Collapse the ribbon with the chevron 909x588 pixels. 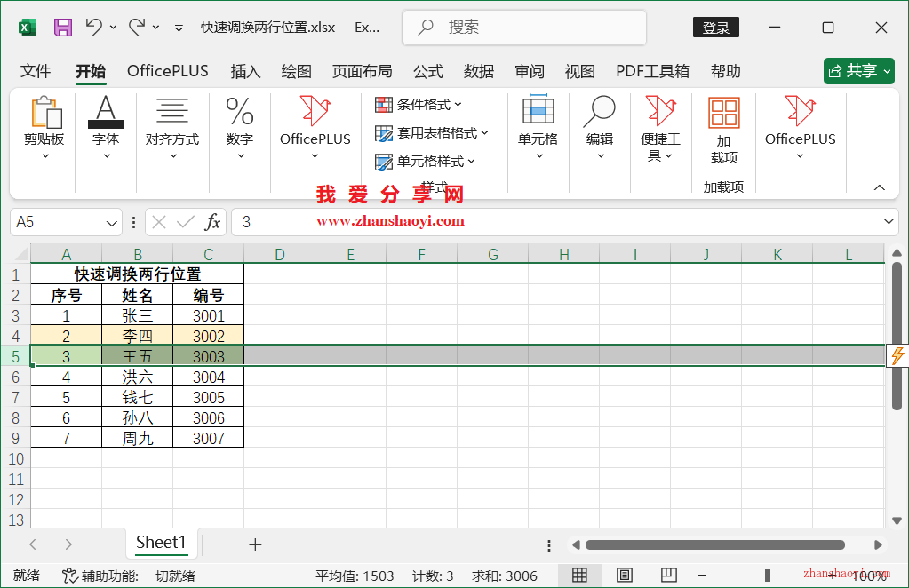tap(880, 187)
